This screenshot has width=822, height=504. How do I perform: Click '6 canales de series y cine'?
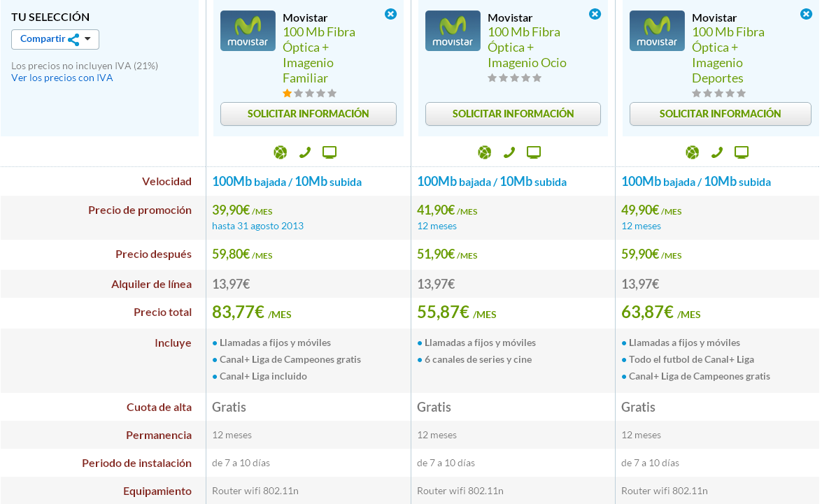478,359
